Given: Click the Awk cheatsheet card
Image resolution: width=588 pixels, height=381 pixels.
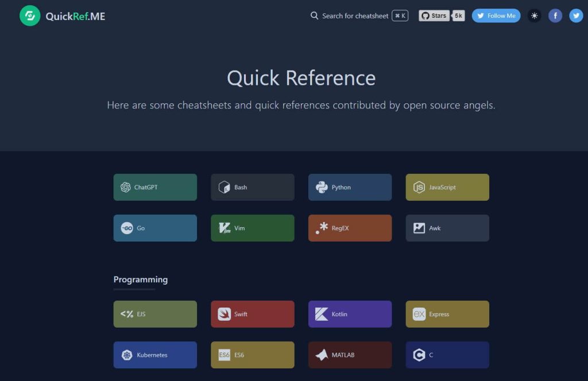Looking at the screenshot, I should coord(447,228).
